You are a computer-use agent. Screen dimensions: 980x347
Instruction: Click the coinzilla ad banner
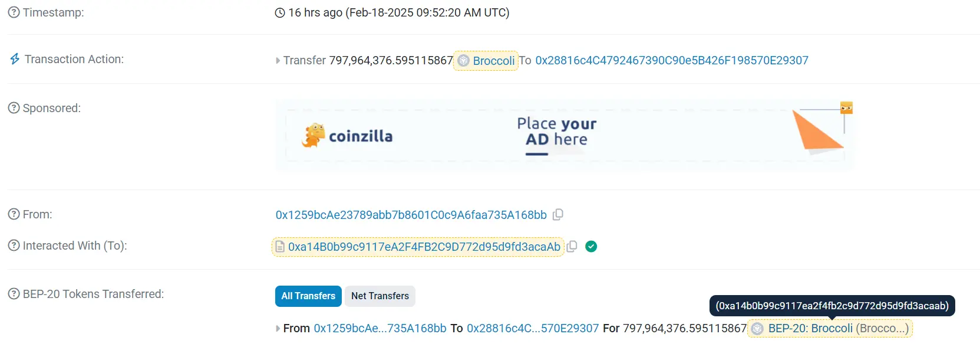[564, 136]
